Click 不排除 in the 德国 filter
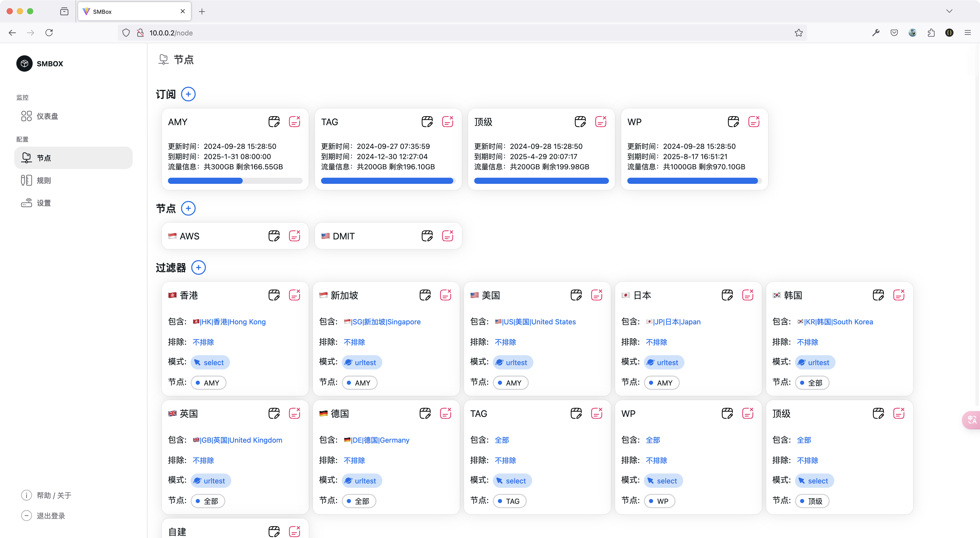 coord(354,460)
